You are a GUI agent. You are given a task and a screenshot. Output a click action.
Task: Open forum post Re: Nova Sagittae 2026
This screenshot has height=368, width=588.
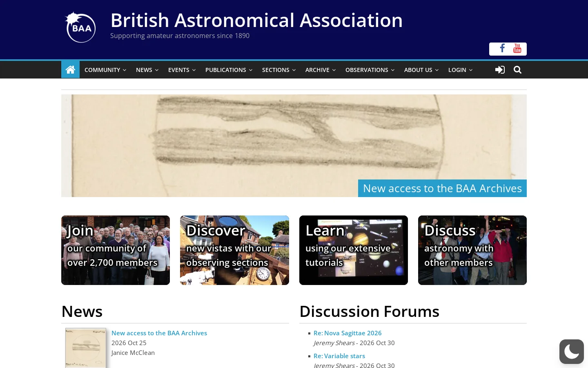(x=347, y=333)
